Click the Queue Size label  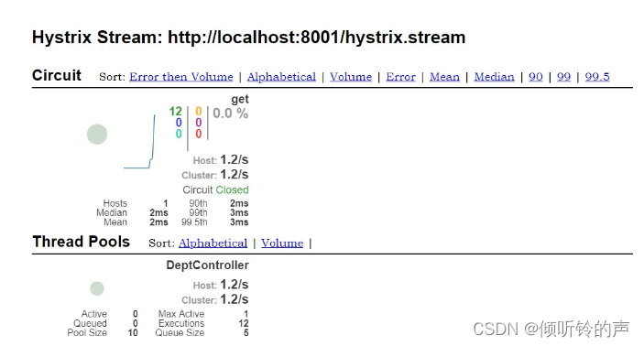[180, 333]
